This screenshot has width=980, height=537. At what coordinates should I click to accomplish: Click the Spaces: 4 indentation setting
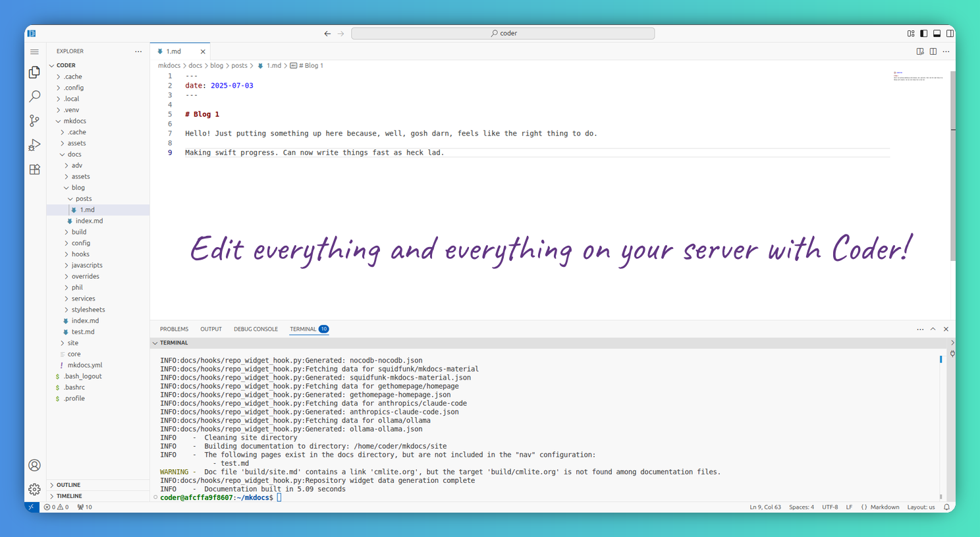pyautogui.click(x=801, y=507)
